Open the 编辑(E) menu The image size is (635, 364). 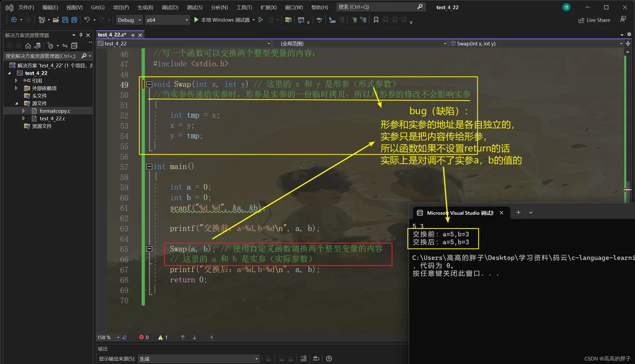tap(50, 7)
